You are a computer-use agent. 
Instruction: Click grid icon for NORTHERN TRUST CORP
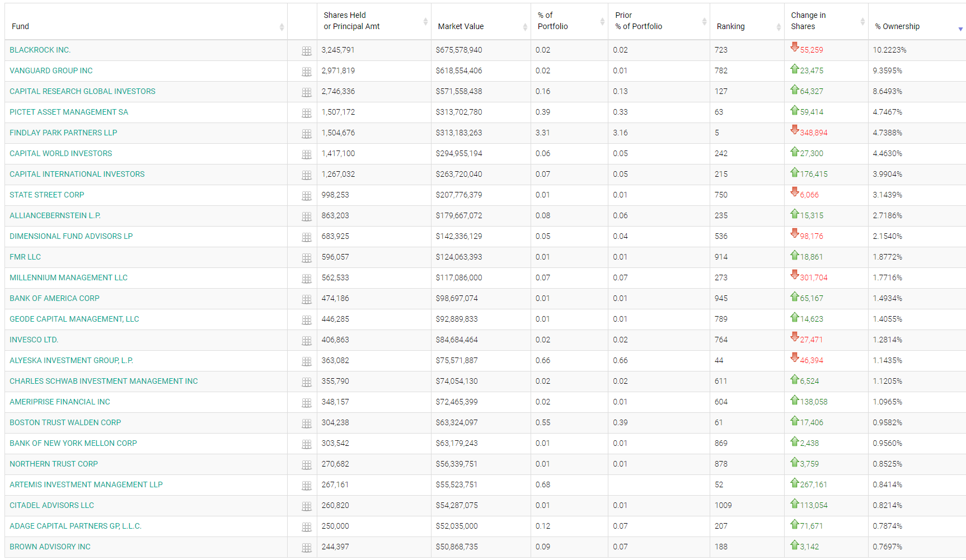(x=307, y=465)
